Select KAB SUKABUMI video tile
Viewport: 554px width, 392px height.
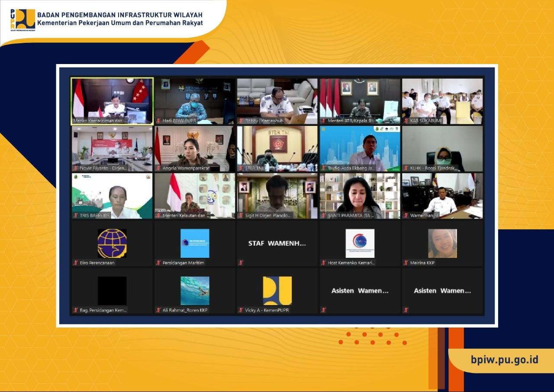[442, 101]
